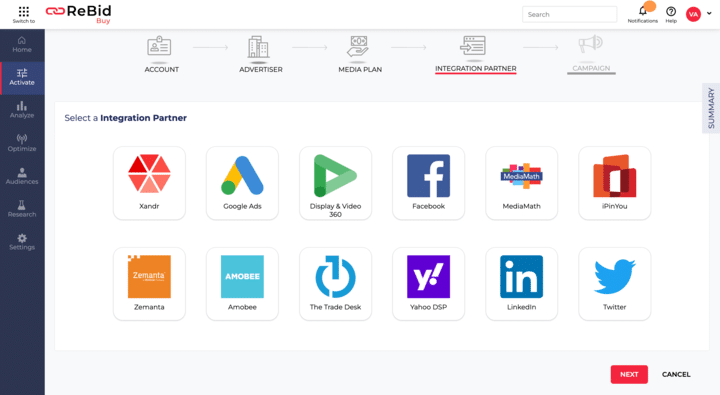The image size is (720, 395).
Task: Open Analyze in the sidebar
Action: click(x=22, y=110)
